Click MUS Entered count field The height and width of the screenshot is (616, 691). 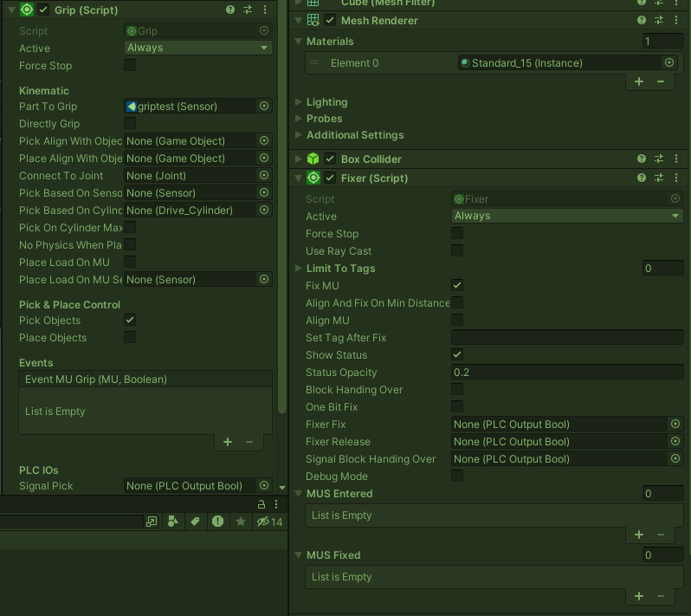pos(662,494)
